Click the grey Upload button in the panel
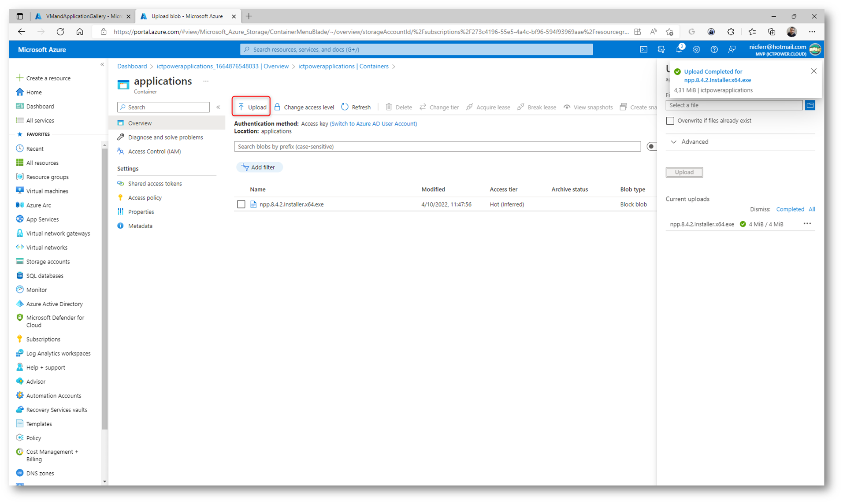 tap(684, 172)
